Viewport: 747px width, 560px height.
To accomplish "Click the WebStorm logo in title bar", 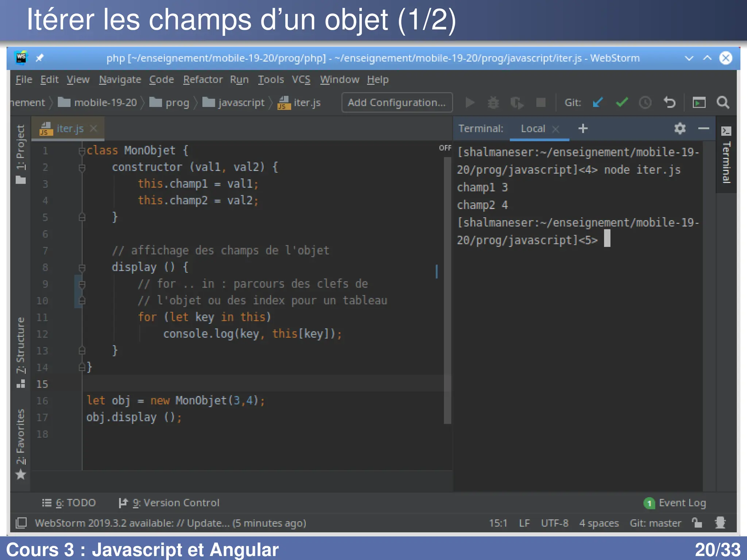I will click(x=21, y=58).
